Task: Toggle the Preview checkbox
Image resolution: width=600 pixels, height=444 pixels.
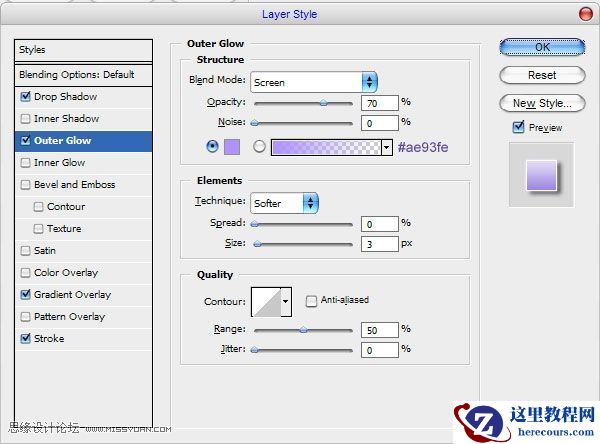Action: coord(518,127)
